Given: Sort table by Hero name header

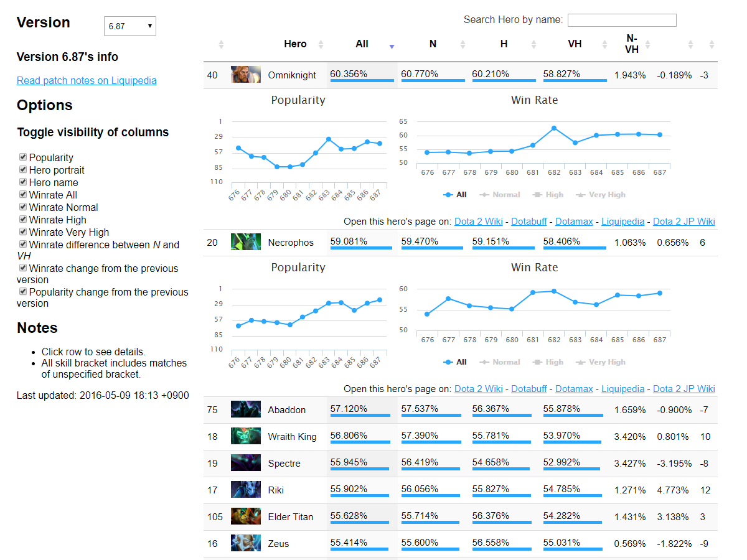Looking at the screenshot, I should click(x=295, y=44).
